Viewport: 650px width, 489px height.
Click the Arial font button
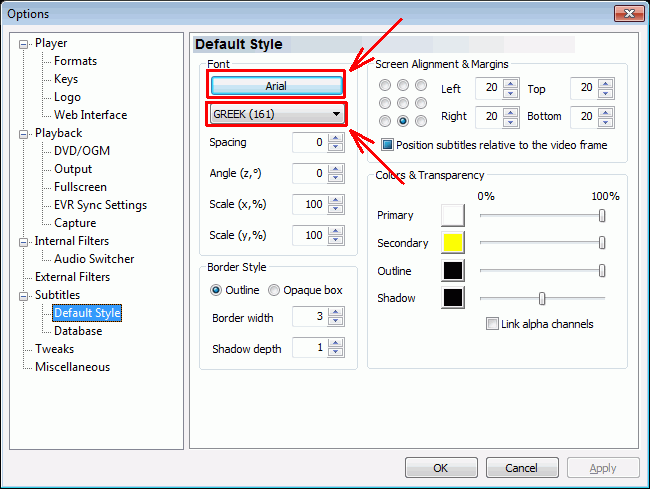click(x=276, y=86)
